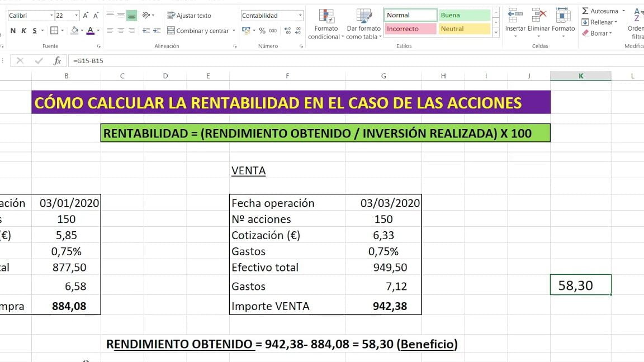Apply the Incorrecto cell style
The width and height of the screenshot is (644, 362).
409,28
